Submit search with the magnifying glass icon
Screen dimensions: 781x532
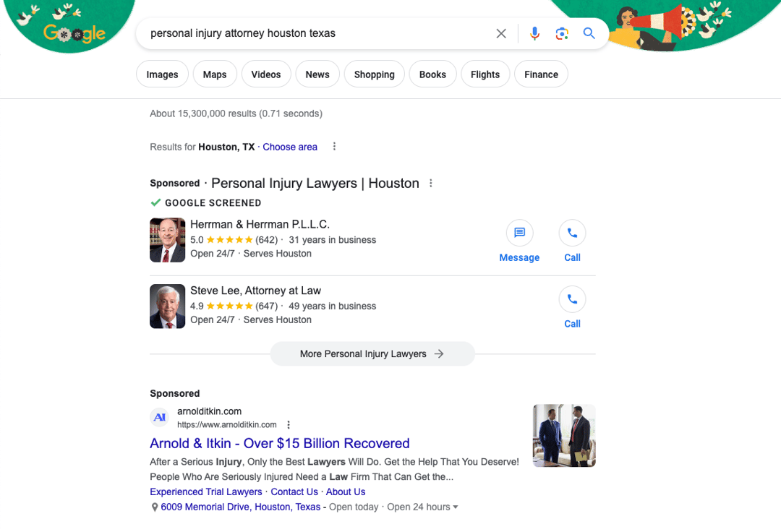pyautogui.click(x=589, y=33)
